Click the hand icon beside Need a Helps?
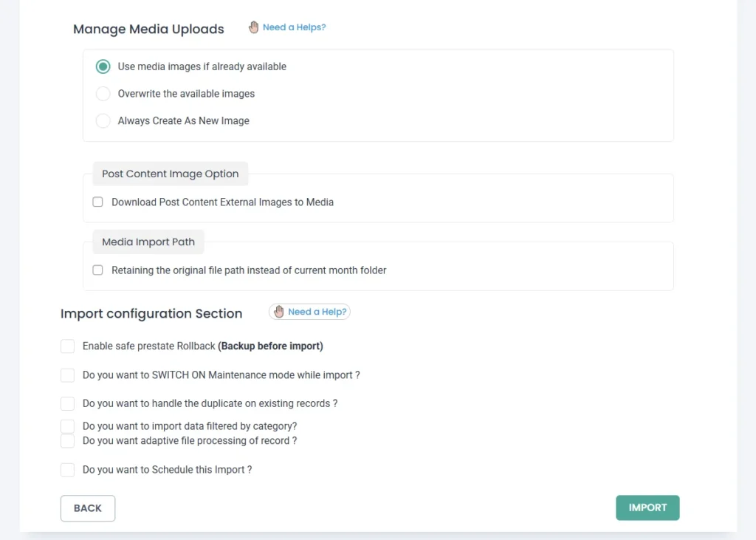This screenshot has width=756, height=540. [253, 27]
